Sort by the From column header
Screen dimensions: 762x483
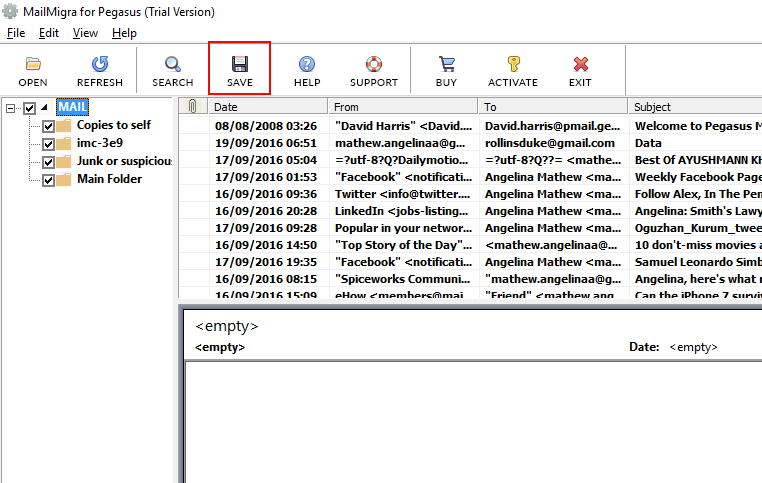403,106
